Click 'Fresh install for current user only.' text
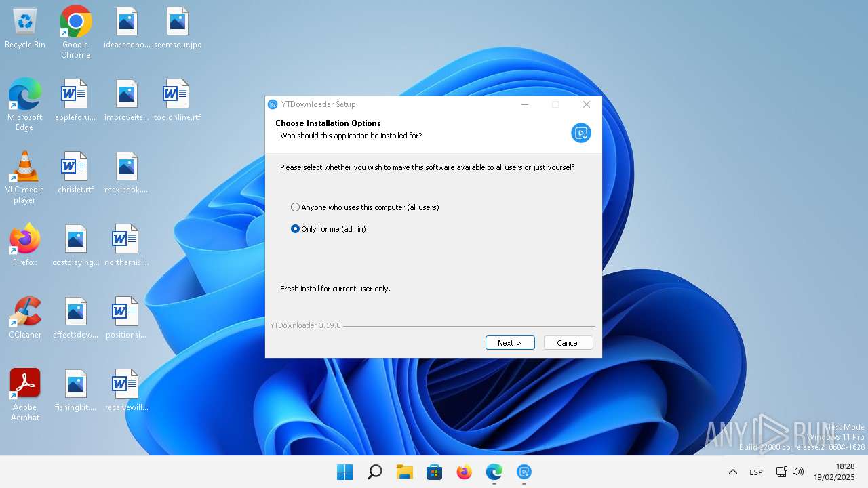868x488 pixels. pyautogui.click(x=335, y=289)
